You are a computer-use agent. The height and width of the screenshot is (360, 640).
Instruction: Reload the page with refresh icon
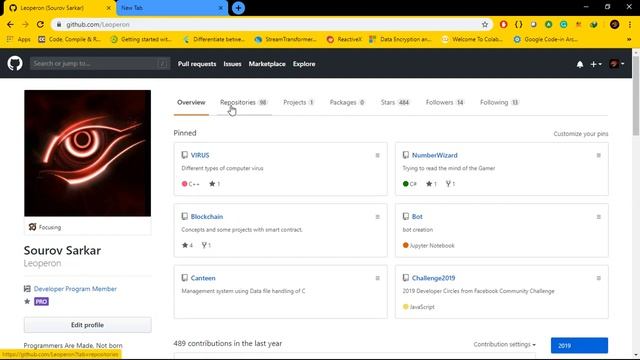[40, 24]
